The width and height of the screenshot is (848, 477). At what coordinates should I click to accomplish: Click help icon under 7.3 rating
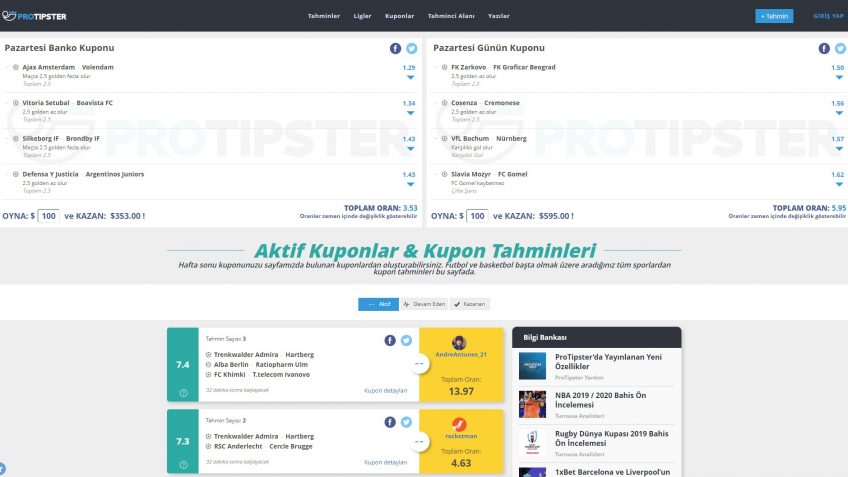(x=183, y=465)
